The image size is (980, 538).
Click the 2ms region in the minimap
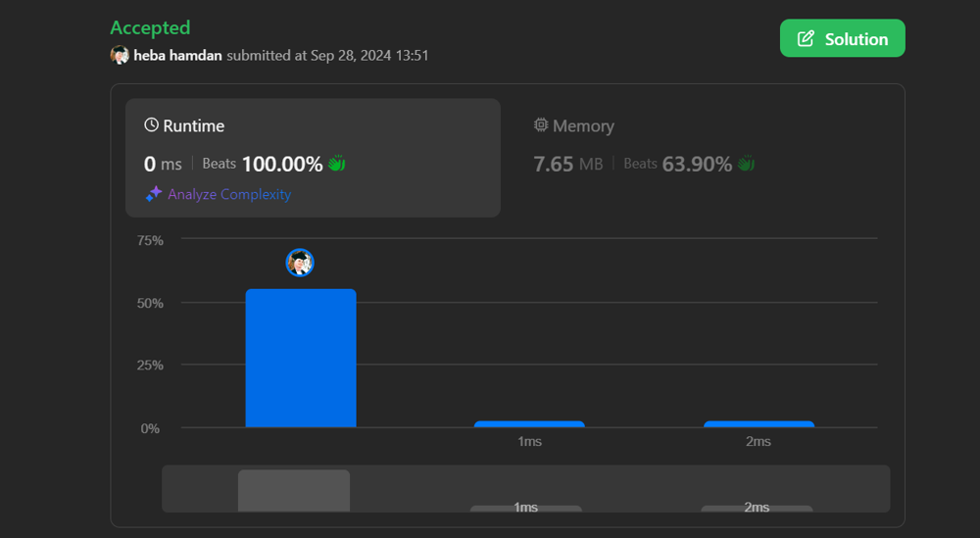click(x=757, y=508)
